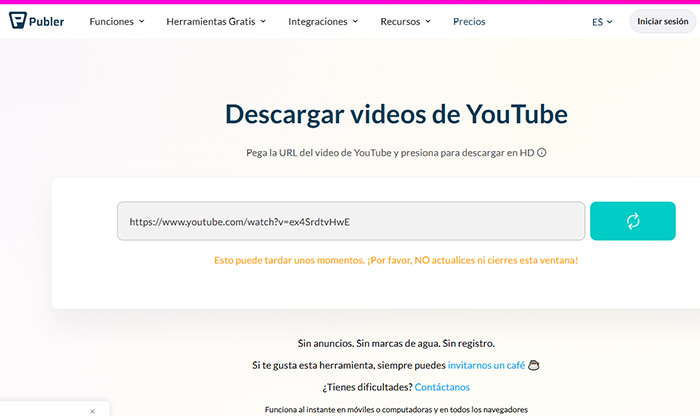Open the invitarnos un café link

[x=486, y=365]
